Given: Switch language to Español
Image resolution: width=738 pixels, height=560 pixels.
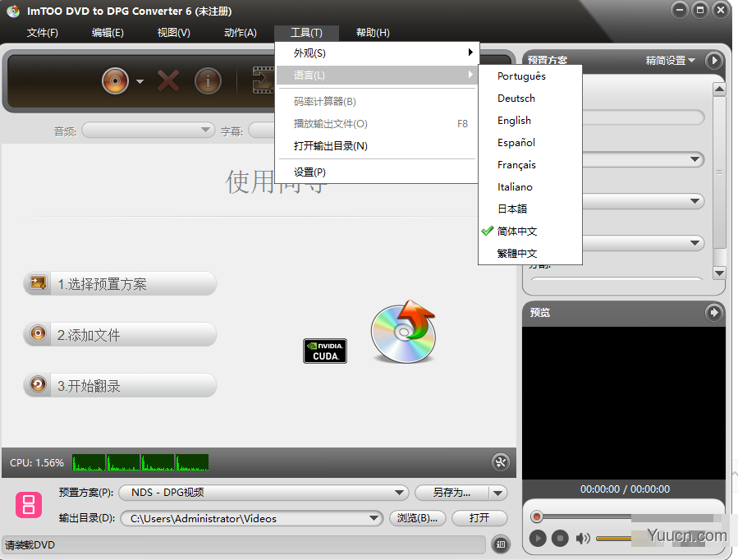Looking at the screenshot, I should click(x=530, y=143).
